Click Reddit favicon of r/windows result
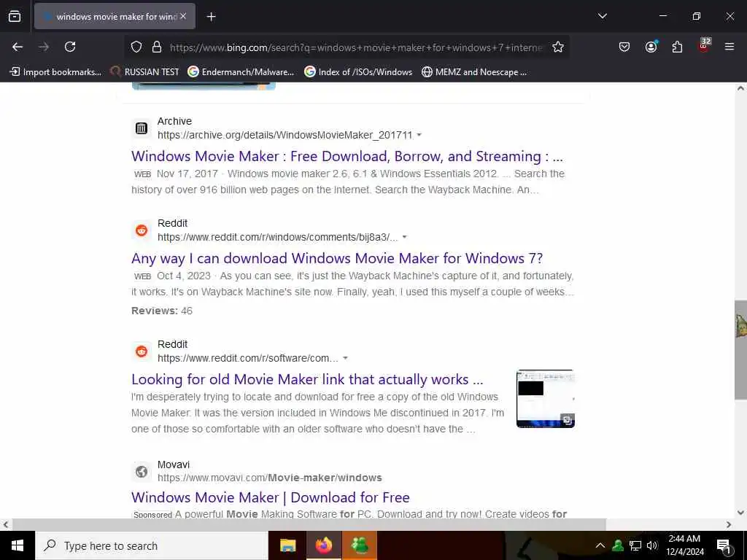The width and height of the screenshot is (747, 560). [x=142, y=230]
